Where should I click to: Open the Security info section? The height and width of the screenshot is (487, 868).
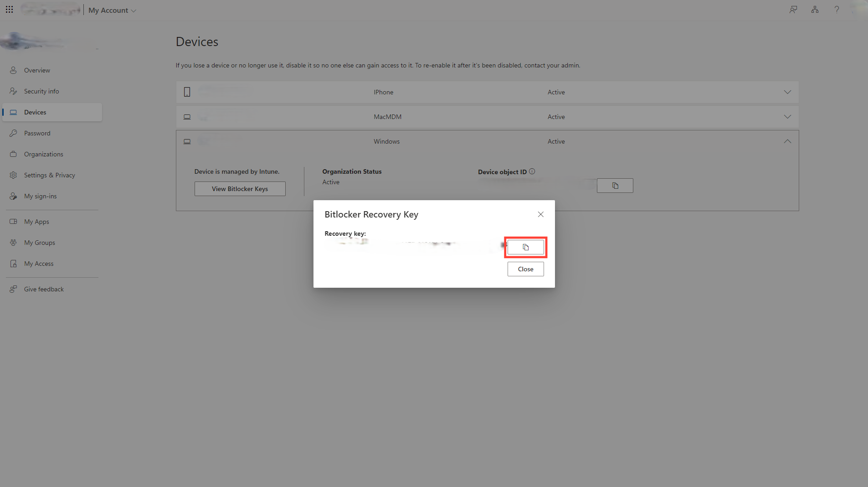coord(41,91)
